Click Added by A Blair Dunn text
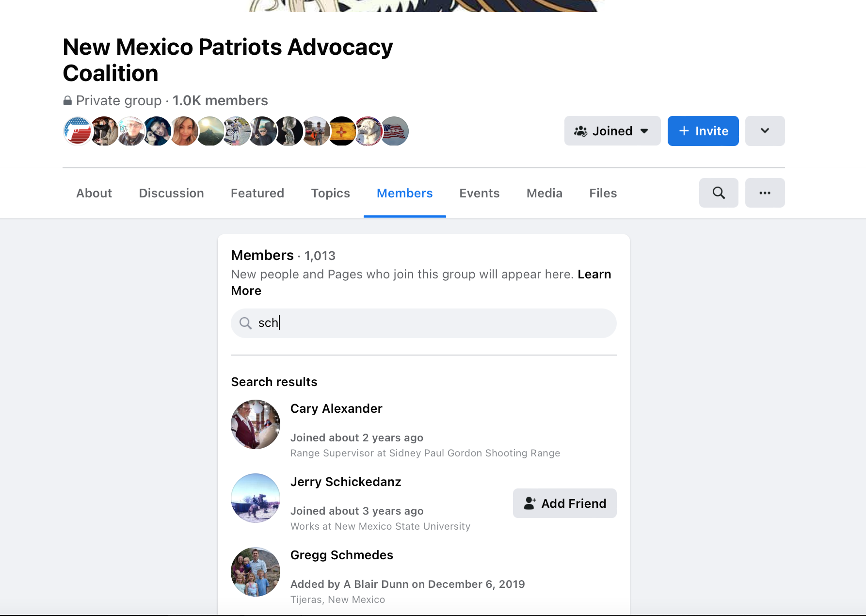Image resolution: width=866 pixels, height=616 pixels. pos(407,584)
